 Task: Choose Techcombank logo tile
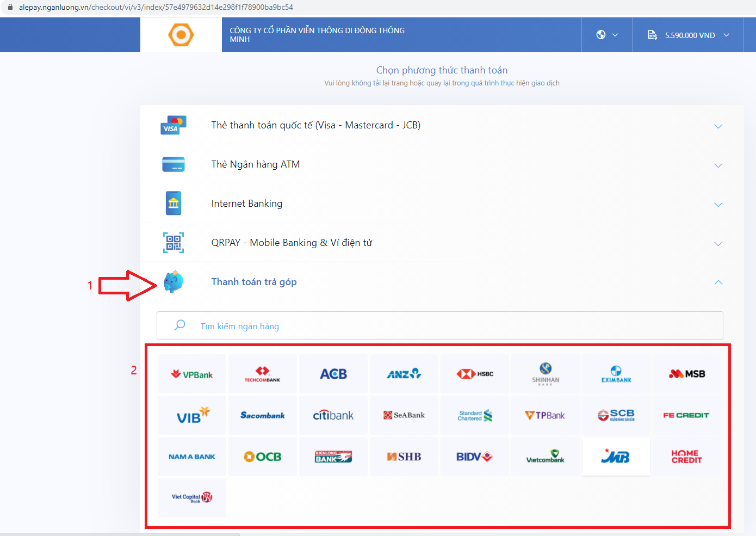tap(263, 374)
